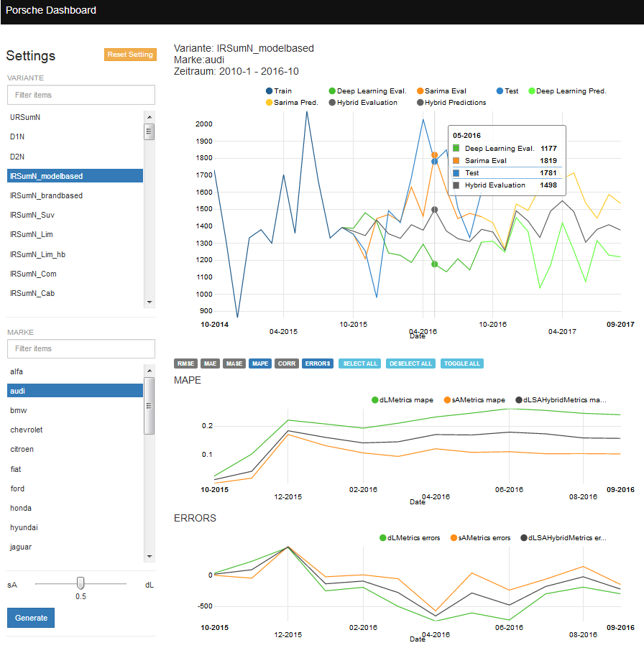The image size is (644, 653).
Task: Click Variante list scrollbar thumb
Action: coord(149,131)
